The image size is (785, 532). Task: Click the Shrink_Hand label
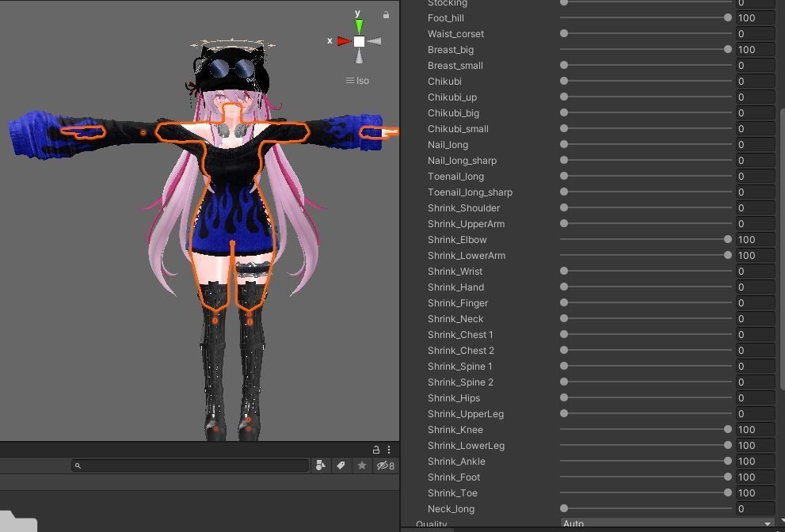(455, 287)
